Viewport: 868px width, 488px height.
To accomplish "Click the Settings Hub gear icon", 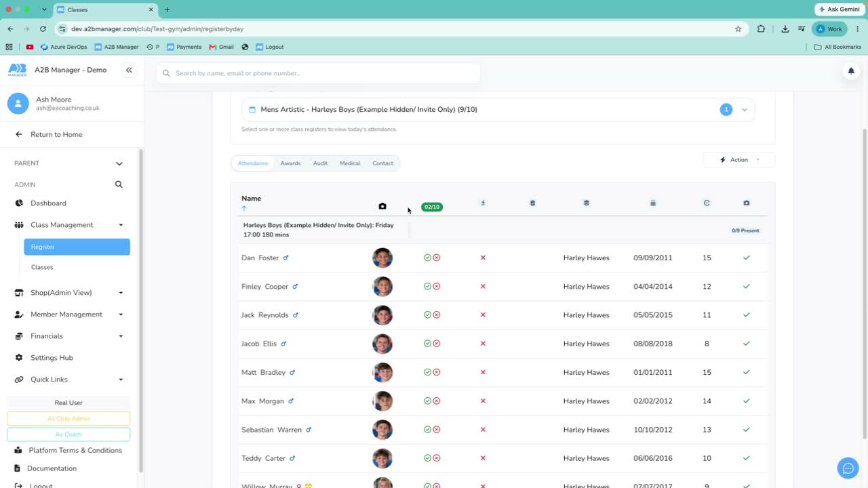I will tap(19, 358).
